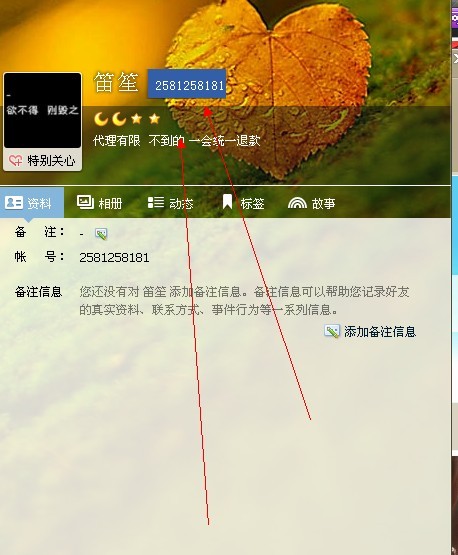Click the second moon level icon
Viewport: 458px width, 555px height.
click(119, 119)
